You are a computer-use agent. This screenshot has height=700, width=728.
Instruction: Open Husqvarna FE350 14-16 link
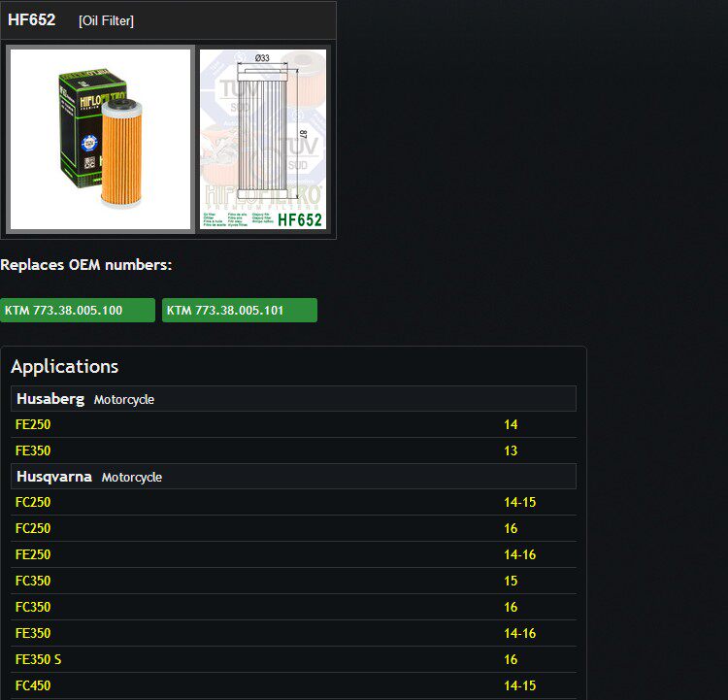(33, 633)
